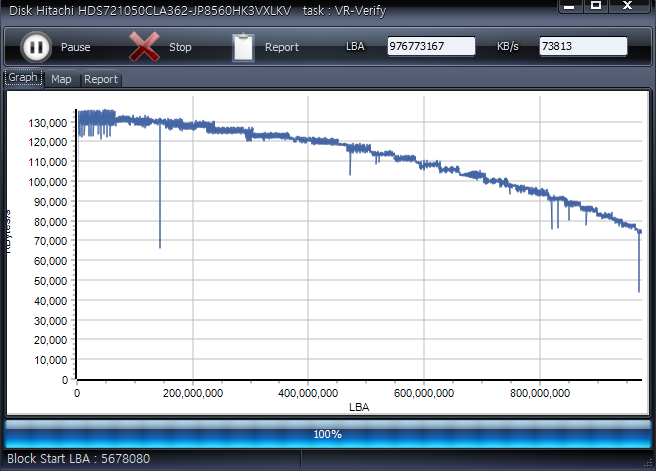The height and width of the screenshot is (471, 656).
Task: Click the 10,000 y-axis label
Action: tap(51, 360)
